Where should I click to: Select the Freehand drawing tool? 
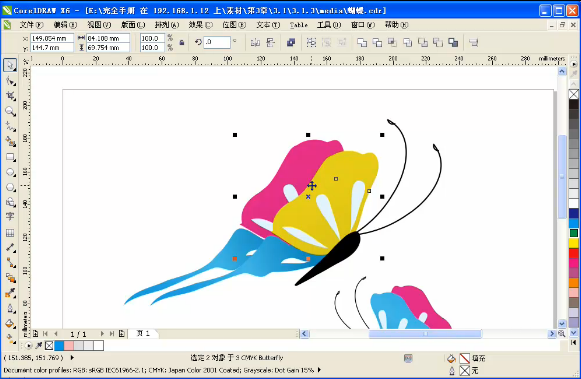pos(10,126)
